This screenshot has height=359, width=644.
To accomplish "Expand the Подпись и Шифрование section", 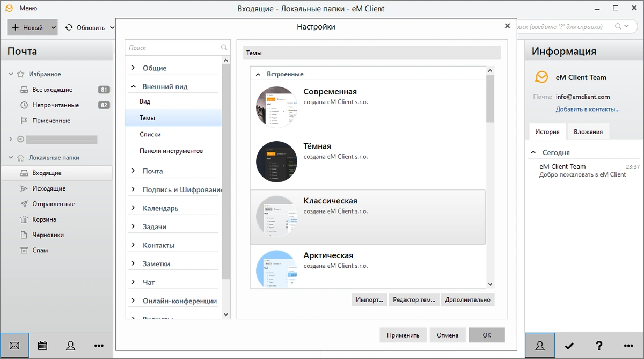I will coord(133,189).
